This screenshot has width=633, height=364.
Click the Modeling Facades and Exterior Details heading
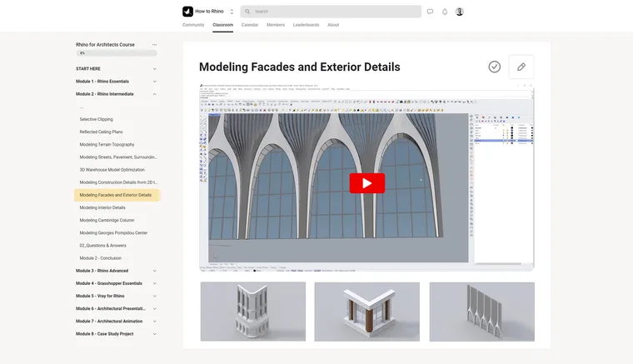[300, 67]
